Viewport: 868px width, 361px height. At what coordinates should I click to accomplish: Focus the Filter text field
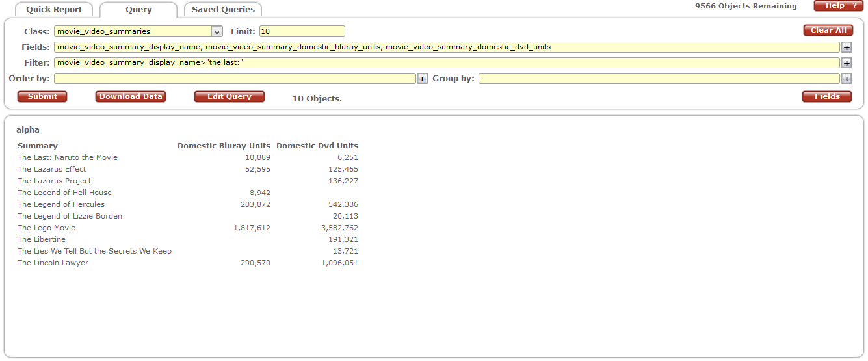[x=447, y=63]
